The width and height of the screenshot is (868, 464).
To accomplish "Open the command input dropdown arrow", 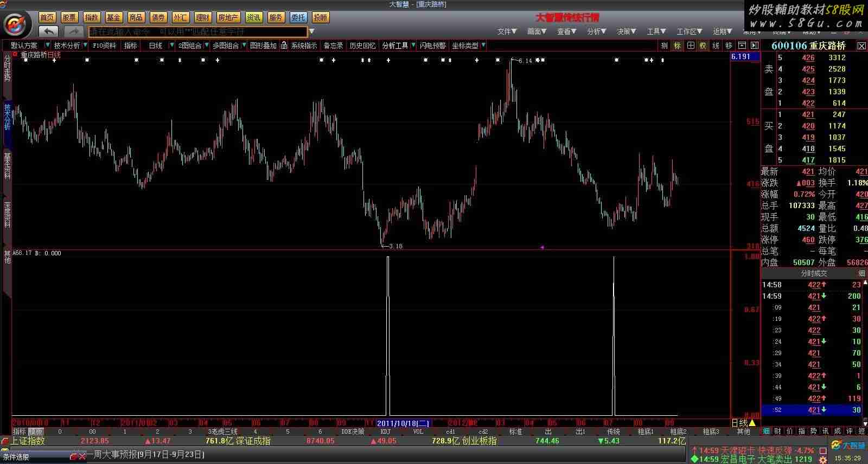I will [x=312, y=32].
